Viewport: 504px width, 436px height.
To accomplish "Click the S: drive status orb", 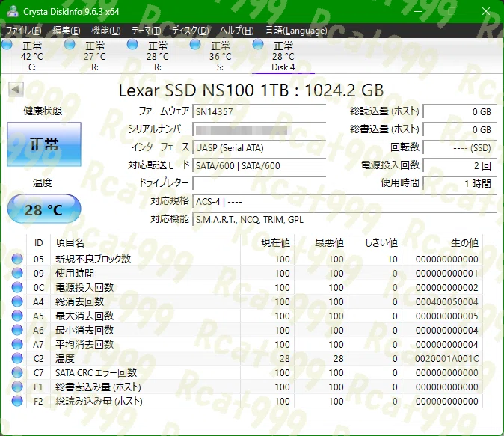I will click(x=194, y=44).
